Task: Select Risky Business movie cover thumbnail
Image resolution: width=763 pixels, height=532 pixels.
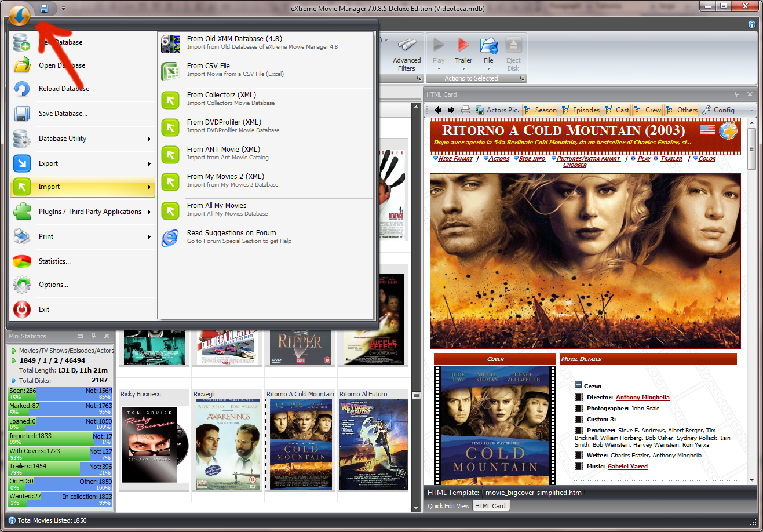Action: [x=155, y=444]
